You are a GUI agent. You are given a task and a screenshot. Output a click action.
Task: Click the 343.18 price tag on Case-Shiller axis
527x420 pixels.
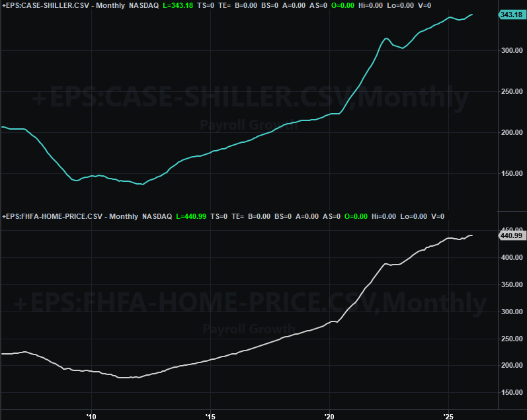510,15
